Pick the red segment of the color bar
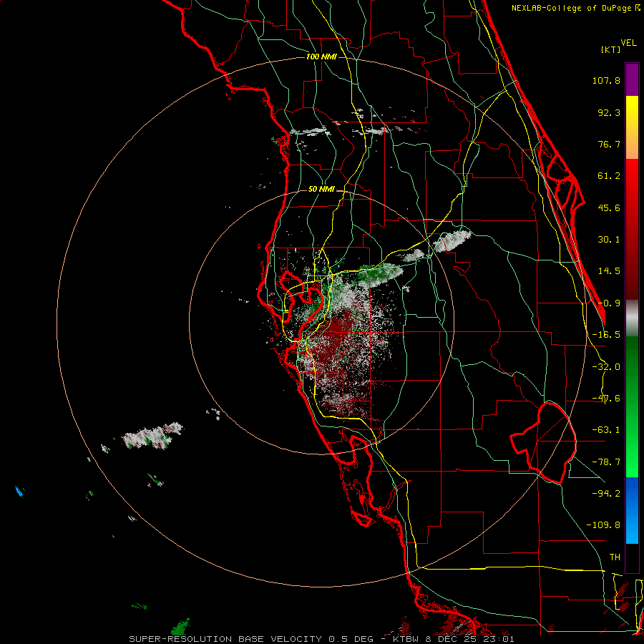 (632, 229)
